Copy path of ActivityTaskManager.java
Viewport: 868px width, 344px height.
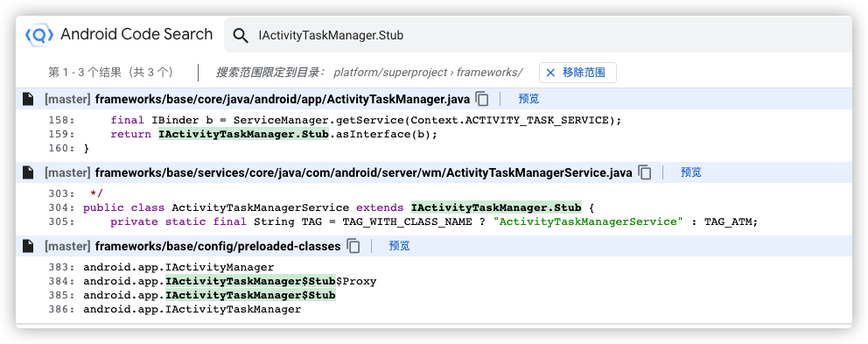pyautogui.click(x=482, y=99)
